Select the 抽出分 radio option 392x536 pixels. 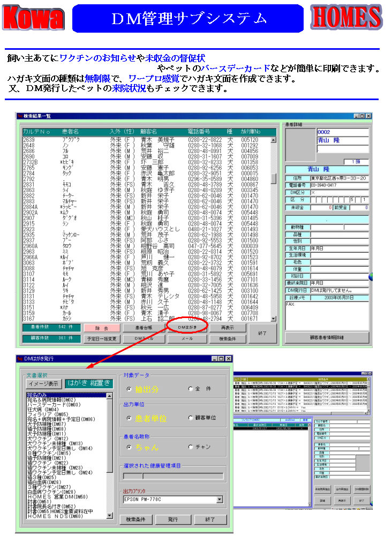click(x=129, y=389)
